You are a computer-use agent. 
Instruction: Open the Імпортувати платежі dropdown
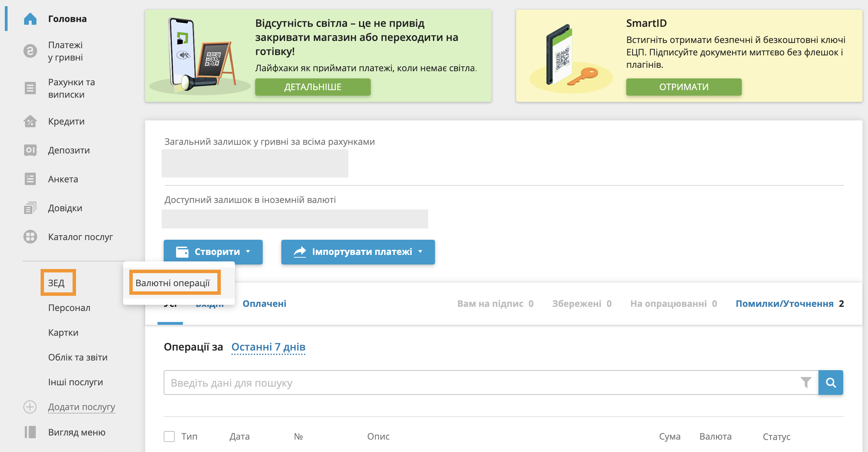point(358,252)
